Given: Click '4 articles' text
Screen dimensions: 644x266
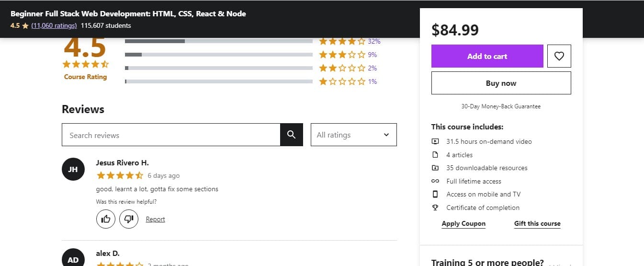Looking at the screenshot, I should (x=459, y=155).
